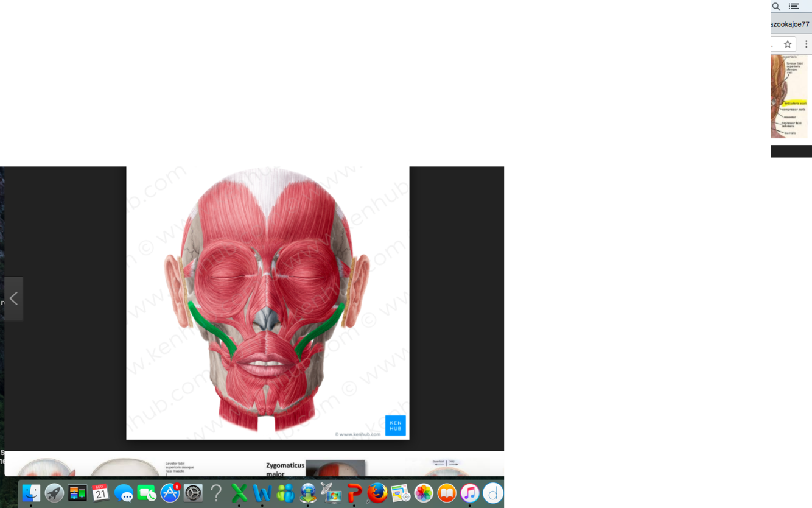
Task: Click the globe download icon in dock
Action: coord(308,493)
